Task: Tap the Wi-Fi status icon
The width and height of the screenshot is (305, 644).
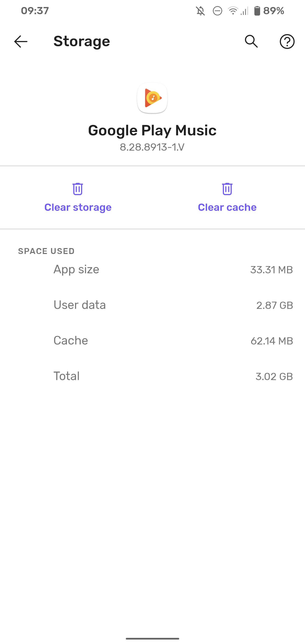Action: 233,11
